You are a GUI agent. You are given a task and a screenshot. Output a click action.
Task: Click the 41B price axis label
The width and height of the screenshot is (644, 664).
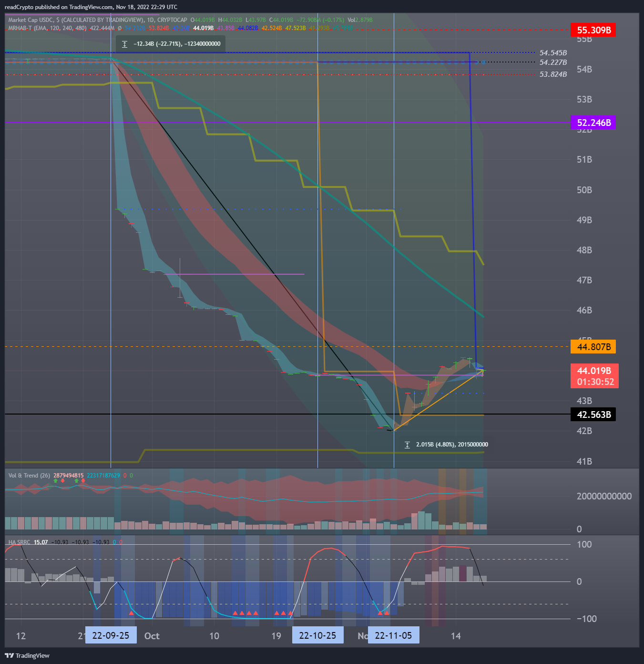pos(584,461)
